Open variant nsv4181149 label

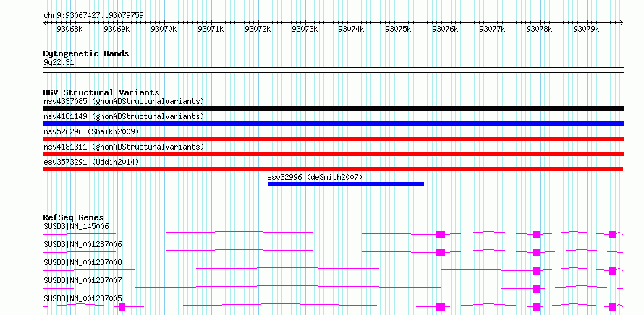tap(124, 116)
